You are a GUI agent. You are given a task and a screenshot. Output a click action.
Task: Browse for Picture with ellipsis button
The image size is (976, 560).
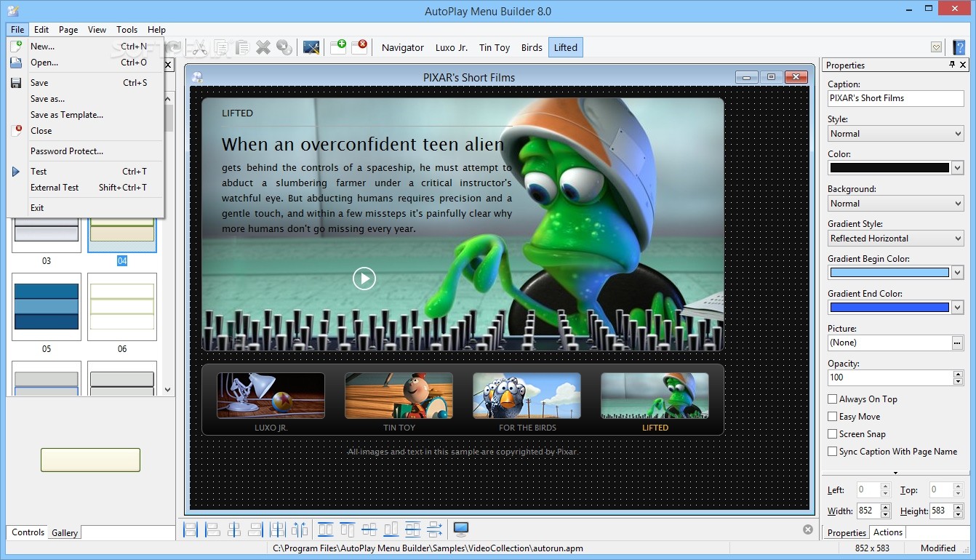point(957,343)
